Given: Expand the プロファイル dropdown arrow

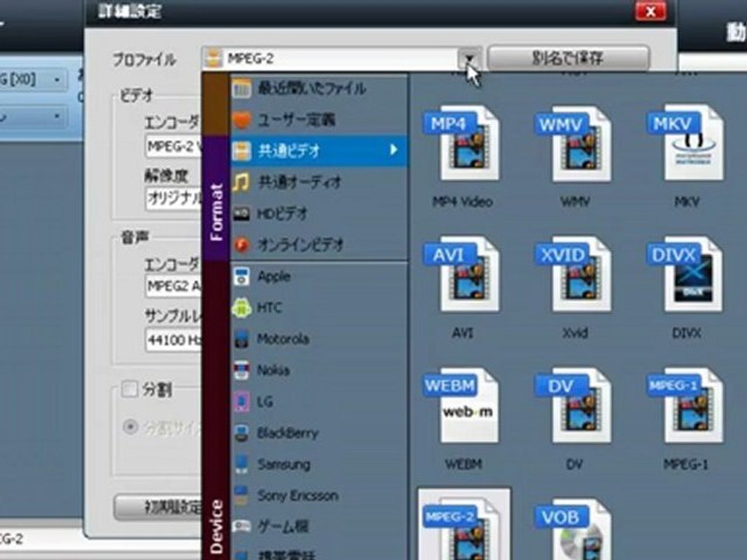Looking at the screenshot, I should pos(469,58).
